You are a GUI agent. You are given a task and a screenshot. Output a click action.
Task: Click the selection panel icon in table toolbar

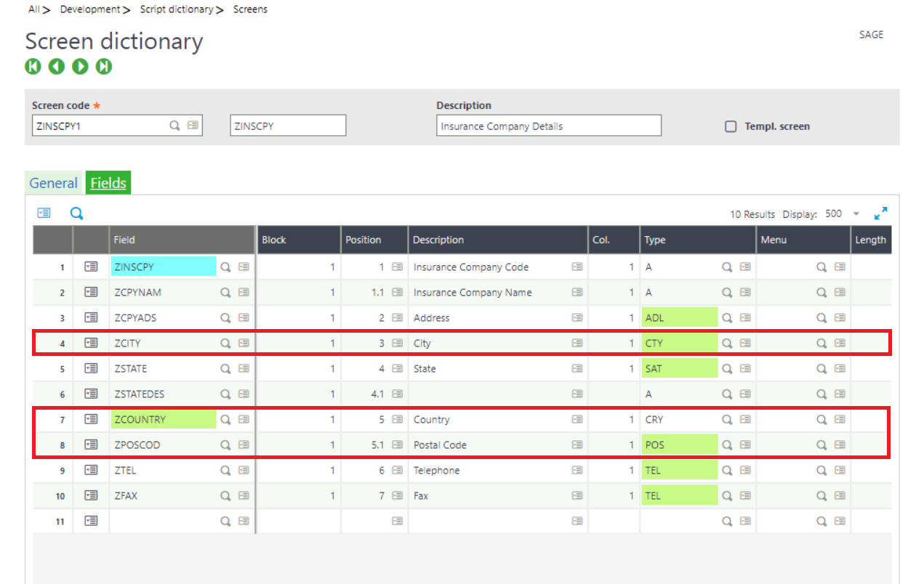coord(45,213)
